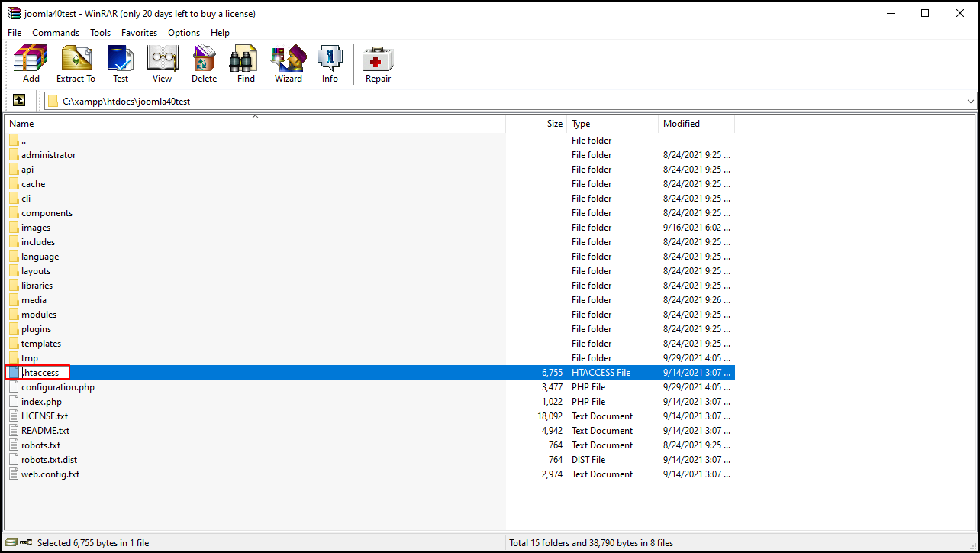This screenshot has height=553, width=980.
Task: Select the images folder
Action: (36, 228)
